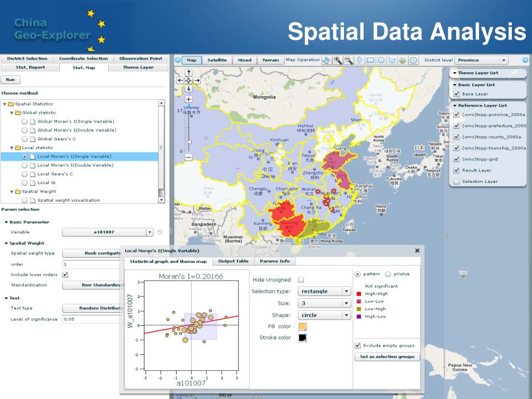This screenshot has height=399, width=532.
Task: Select the pan hand map tool
Action: coord(326,60)
